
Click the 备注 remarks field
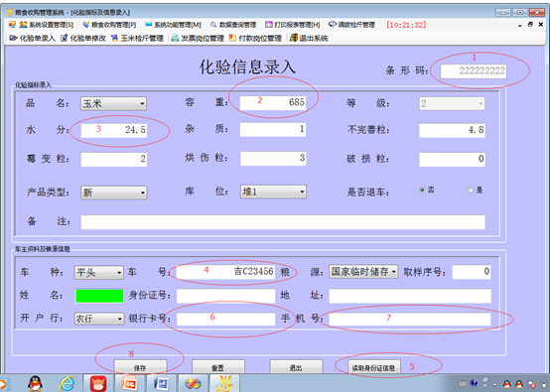[283, 222]
